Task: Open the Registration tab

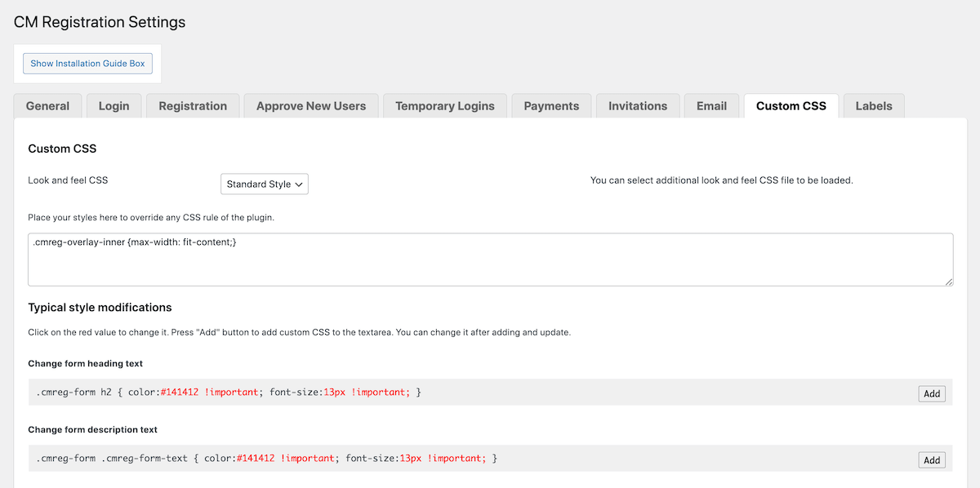Action: click(193, 106)
